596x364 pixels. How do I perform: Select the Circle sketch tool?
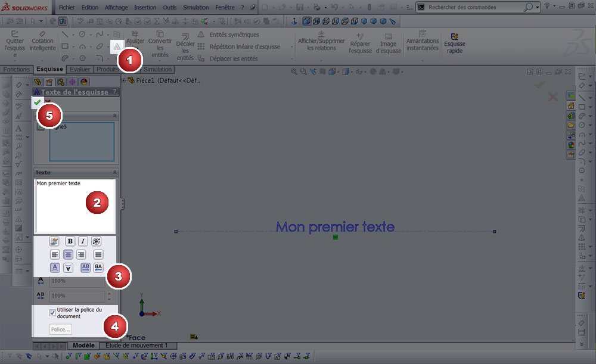pyautogui.click(x=82, y=35)
